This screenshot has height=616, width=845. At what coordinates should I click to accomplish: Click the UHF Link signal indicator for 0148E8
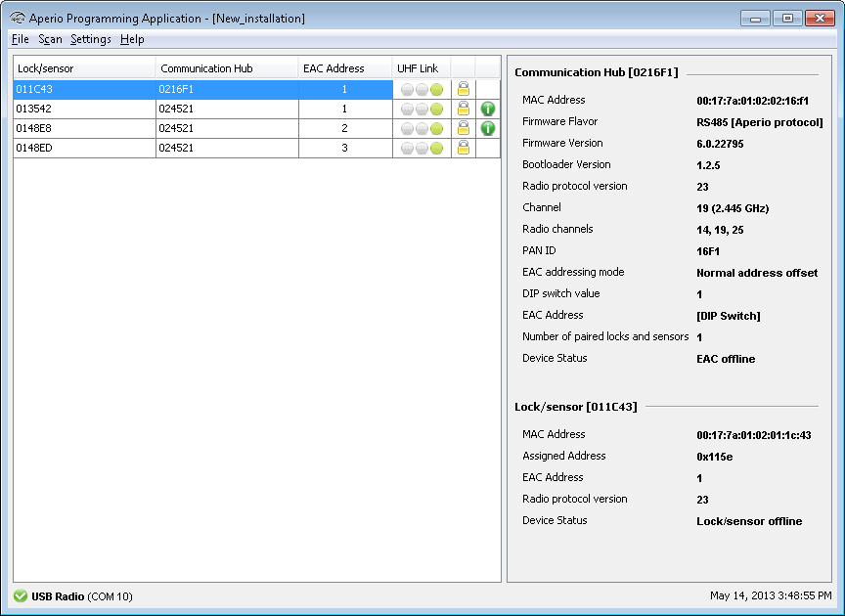422,128
